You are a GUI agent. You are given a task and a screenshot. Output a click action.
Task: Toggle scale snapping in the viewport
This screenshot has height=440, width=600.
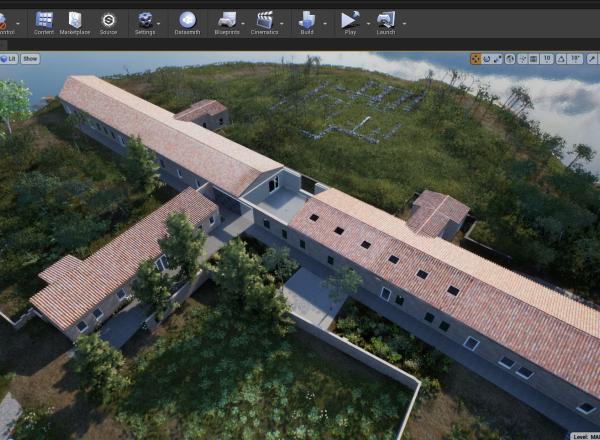point(592,59)
